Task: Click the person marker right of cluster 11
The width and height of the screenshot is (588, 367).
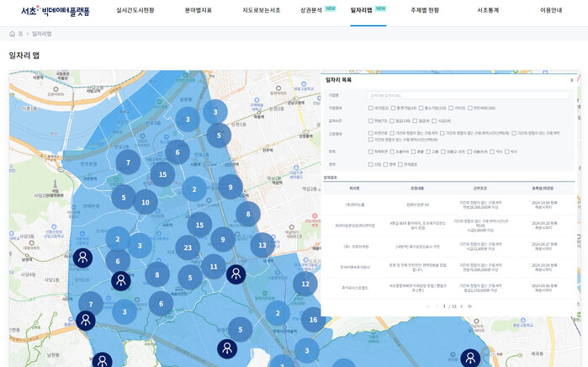Action: pos(236,274)
